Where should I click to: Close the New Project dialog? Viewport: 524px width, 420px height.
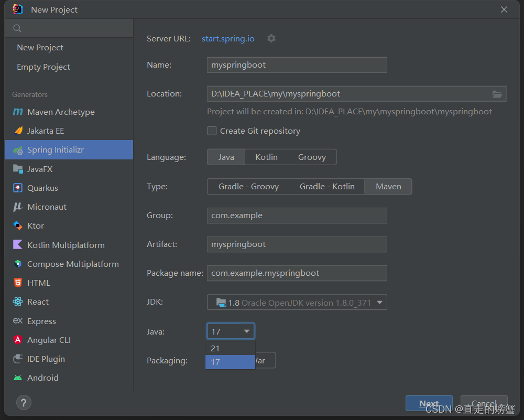tap(504, 9)
